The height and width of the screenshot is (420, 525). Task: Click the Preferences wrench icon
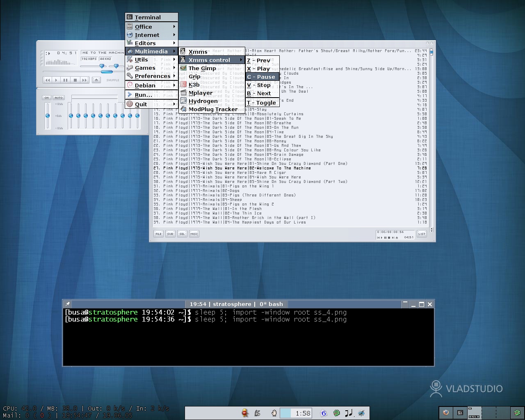tap(130, 76)
